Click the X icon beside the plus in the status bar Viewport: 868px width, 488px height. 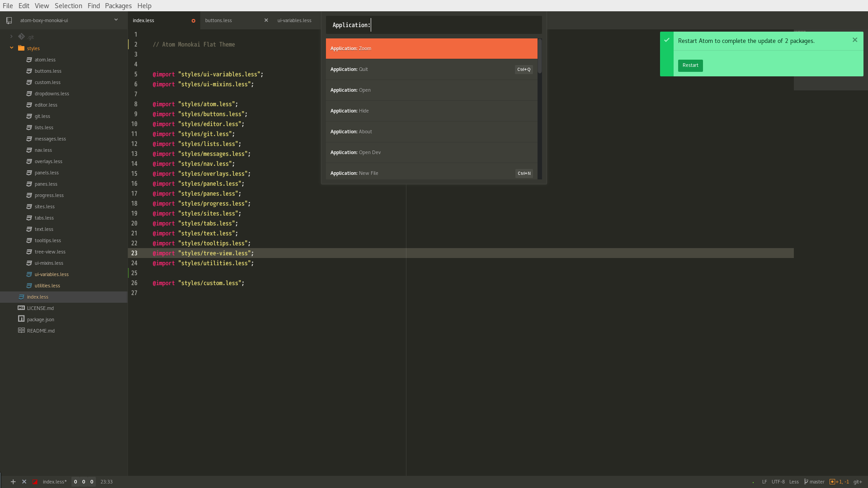pyautogui.click(x=24, y=482)
